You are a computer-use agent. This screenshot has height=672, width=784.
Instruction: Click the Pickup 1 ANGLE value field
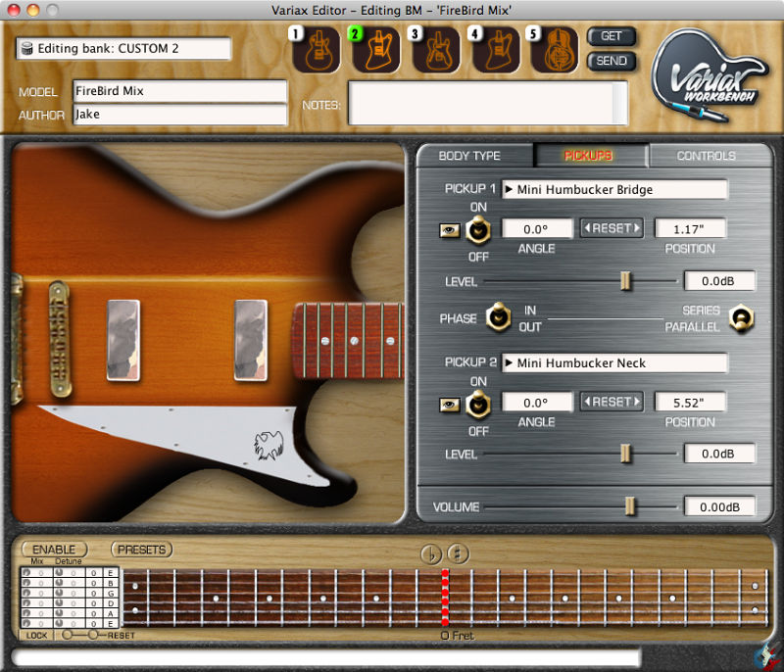point(537,229)
